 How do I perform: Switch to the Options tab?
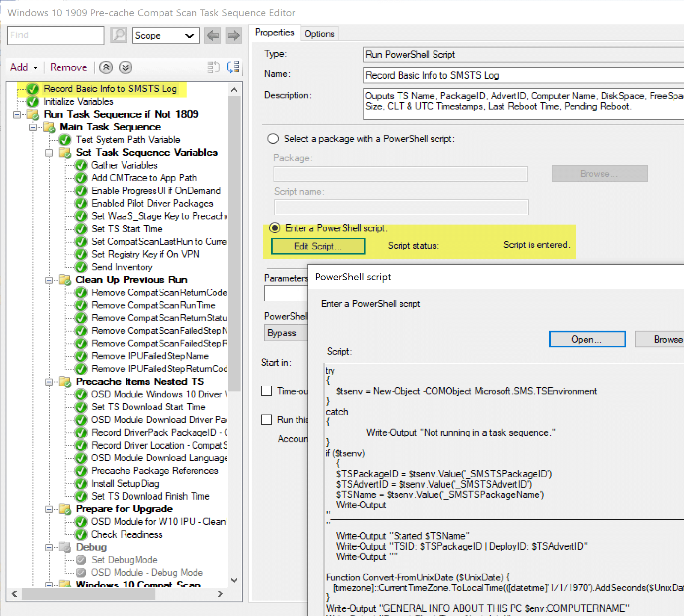pos(319,34)
